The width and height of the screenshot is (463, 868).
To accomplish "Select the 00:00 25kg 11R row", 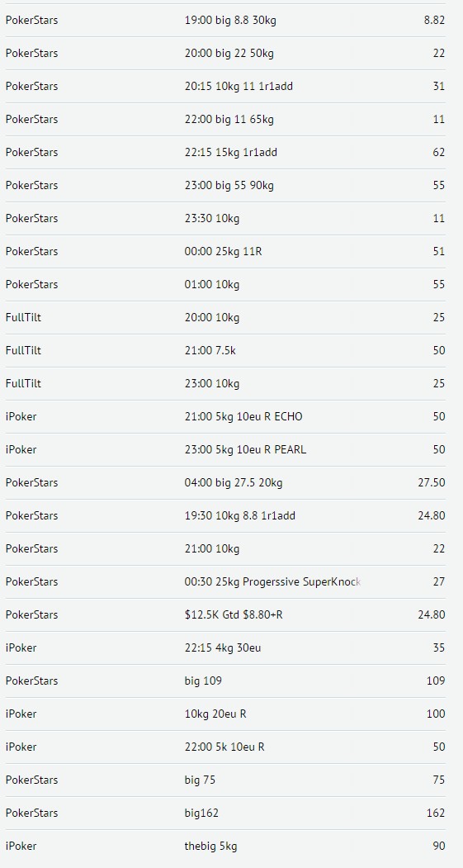I will click(225, 251).
